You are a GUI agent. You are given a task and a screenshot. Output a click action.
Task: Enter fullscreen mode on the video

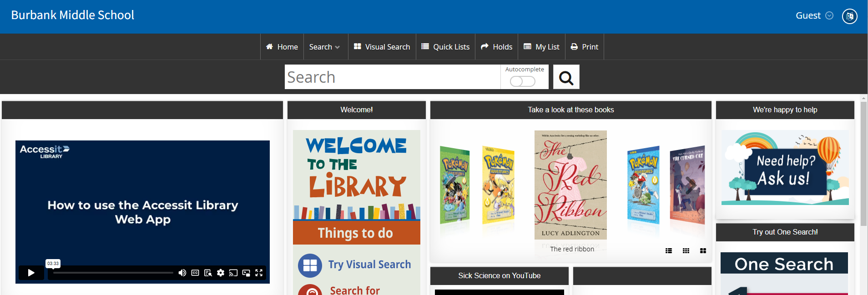tap(259, 273)
